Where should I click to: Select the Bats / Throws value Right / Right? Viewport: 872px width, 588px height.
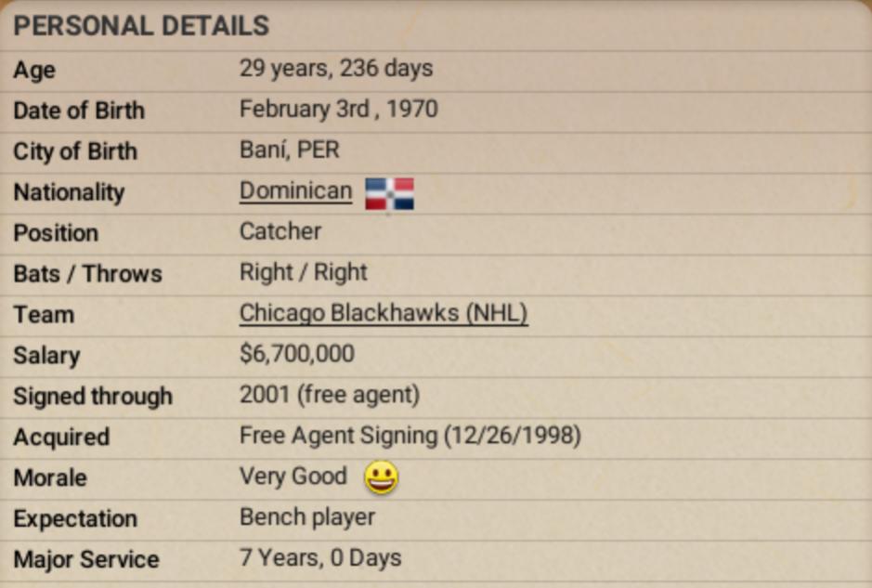click(x=303, y=273)
